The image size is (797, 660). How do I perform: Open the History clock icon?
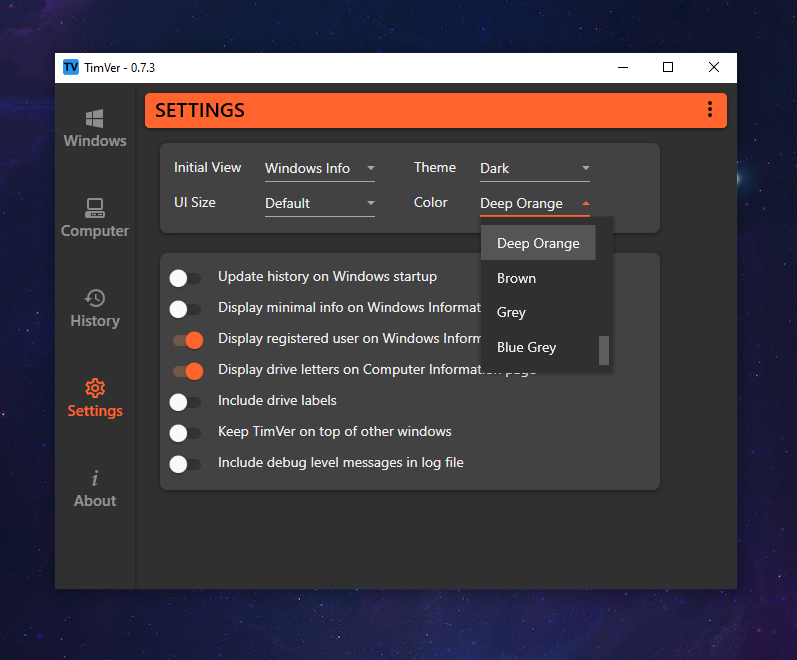95,298
